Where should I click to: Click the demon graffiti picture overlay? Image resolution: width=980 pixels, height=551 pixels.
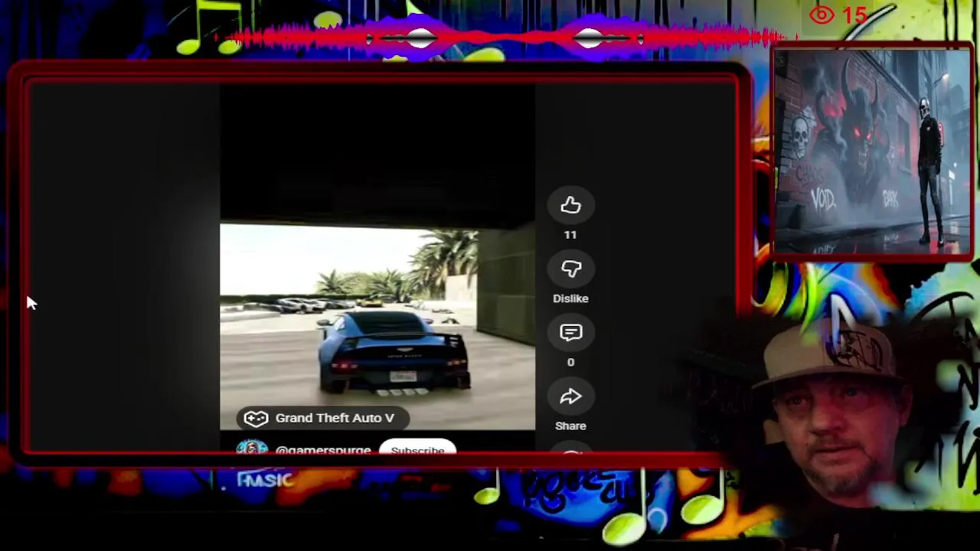click(871, 152)
